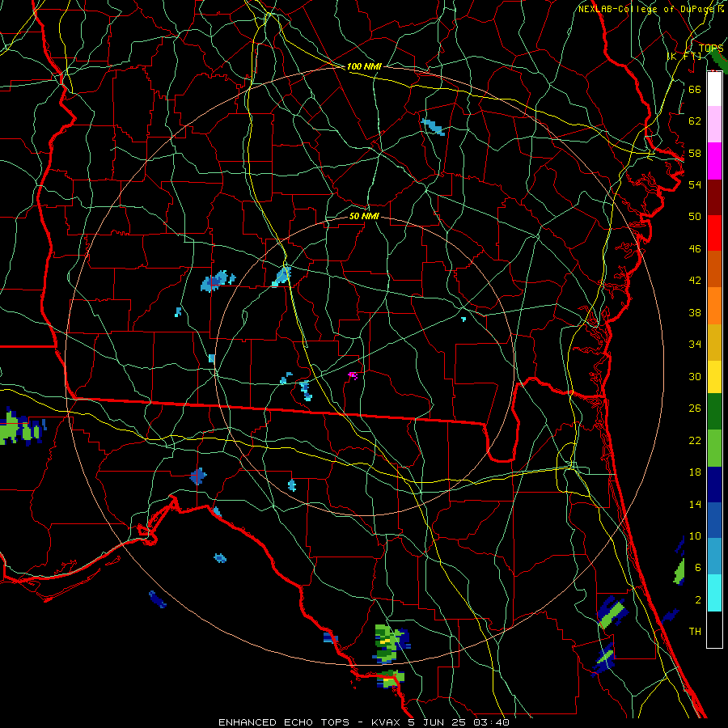Screen dimensions: 728x728
Task: Click the white color swatch in the legend
Action: [x=714, y=89]
